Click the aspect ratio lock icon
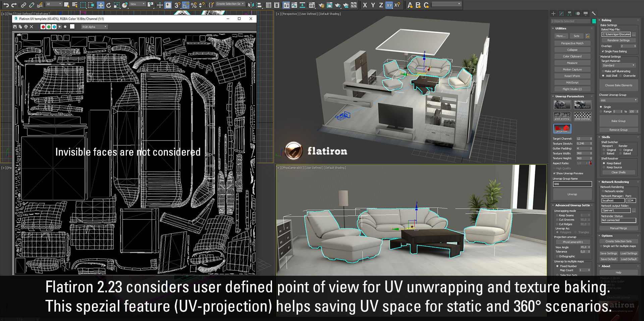 tap(590, 163)
